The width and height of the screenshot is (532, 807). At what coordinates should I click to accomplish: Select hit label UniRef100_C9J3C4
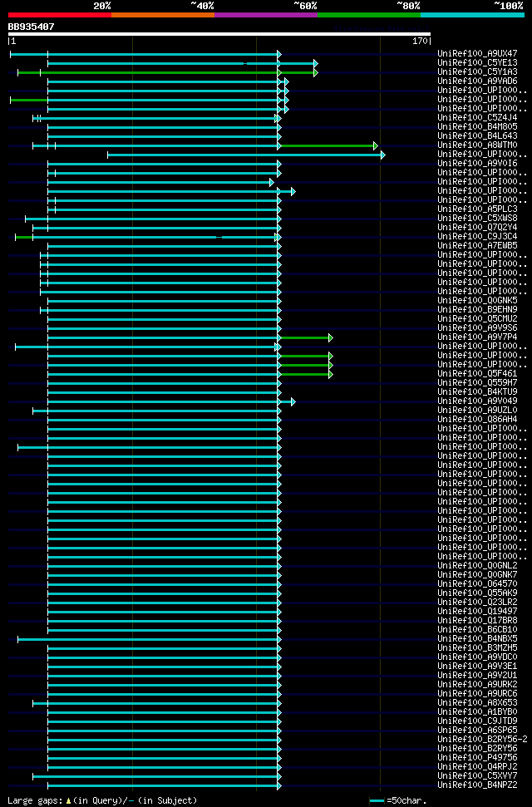[x=477, y=236]
